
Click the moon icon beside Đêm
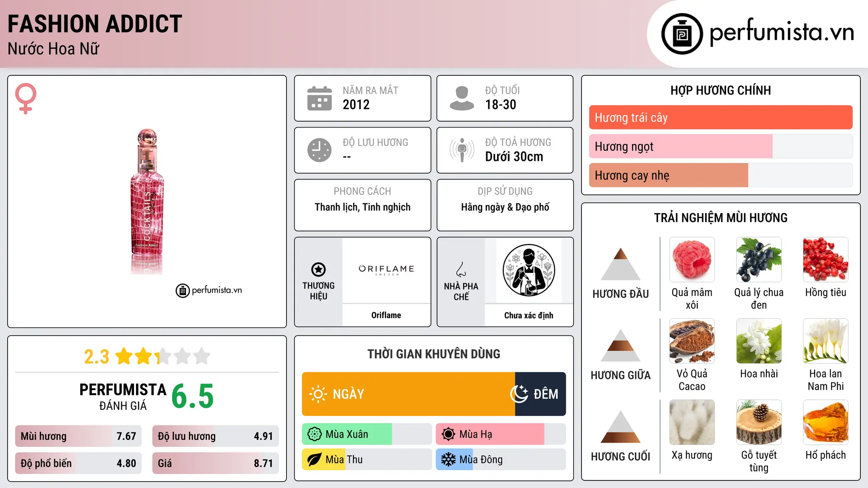point(519,394)
